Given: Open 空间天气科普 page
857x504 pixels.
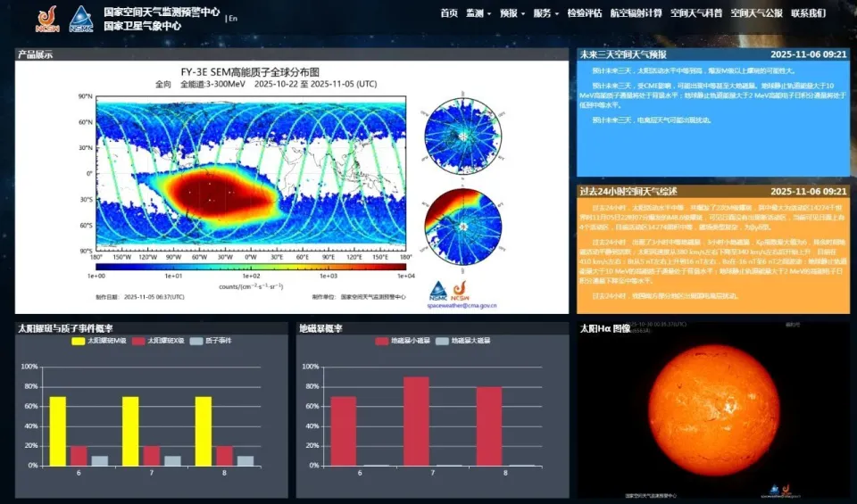Looking at the screenshot, I should 696,13.
